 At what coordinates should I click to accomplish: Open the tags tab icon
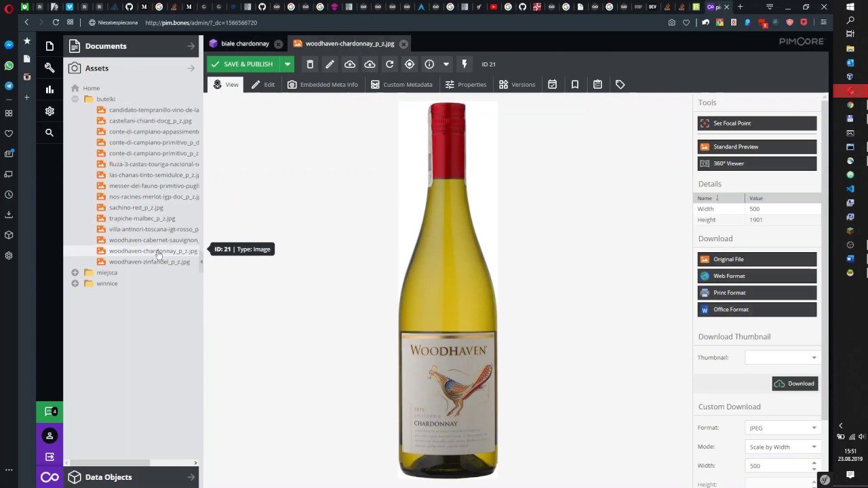(620, 85)
